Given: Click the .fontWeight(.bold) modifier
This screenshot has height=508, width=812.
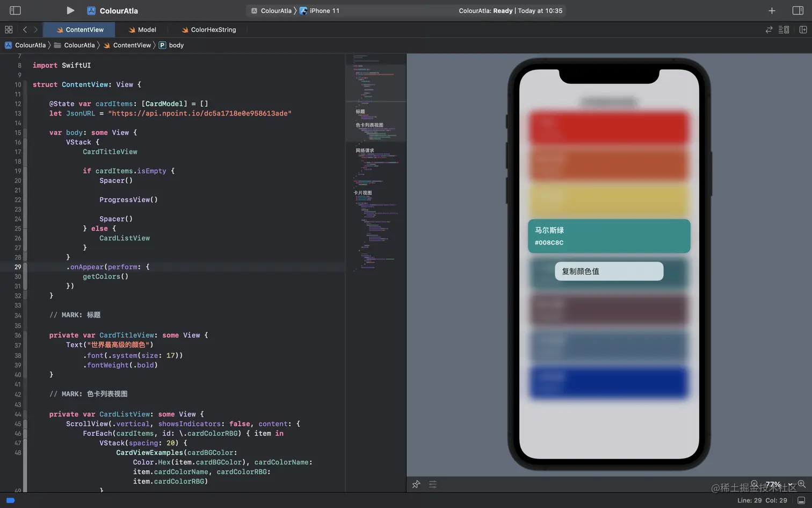Looking at the screenshot, I should click(120, 366).
